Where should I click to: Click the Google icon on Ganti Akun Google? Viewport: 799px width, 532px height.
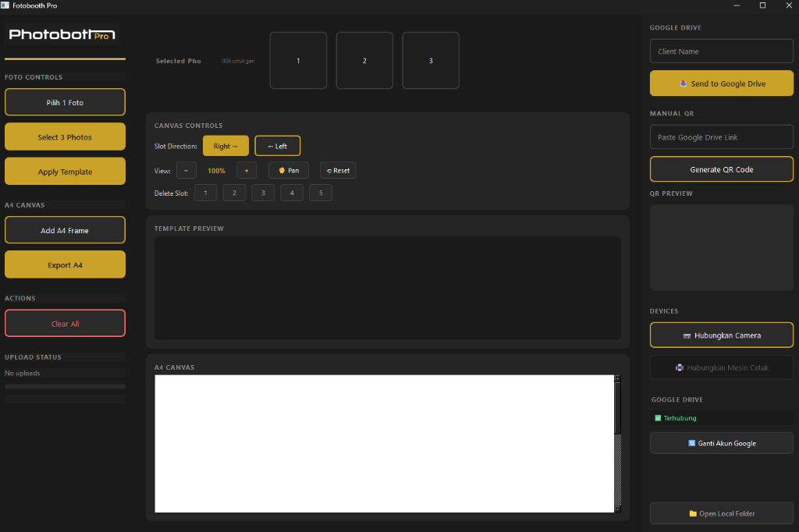point(691,443)
